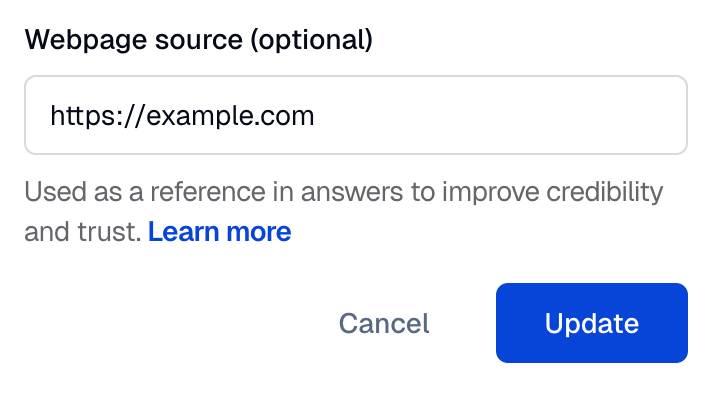
Task: Click 'and trust.' text before Learn more
Action: pos(83,231)
